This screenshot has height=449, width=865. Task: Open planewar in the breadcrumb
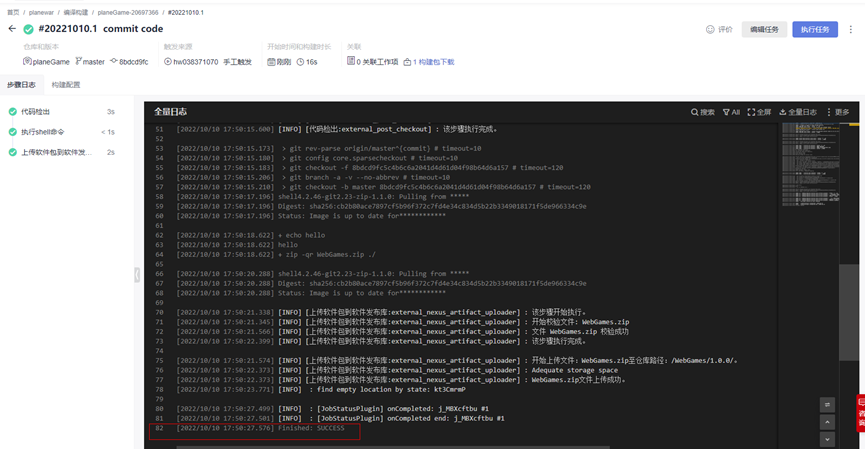tap(41, 12)
